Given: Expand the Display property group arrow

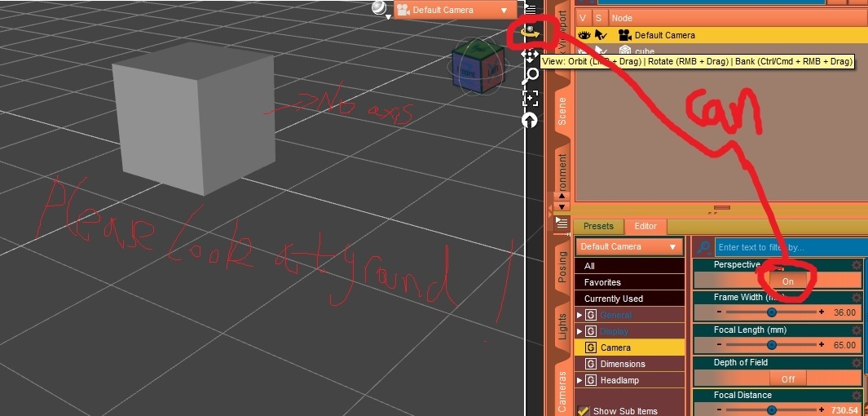Looking at the screenshot, I should (x=579, y=331).
